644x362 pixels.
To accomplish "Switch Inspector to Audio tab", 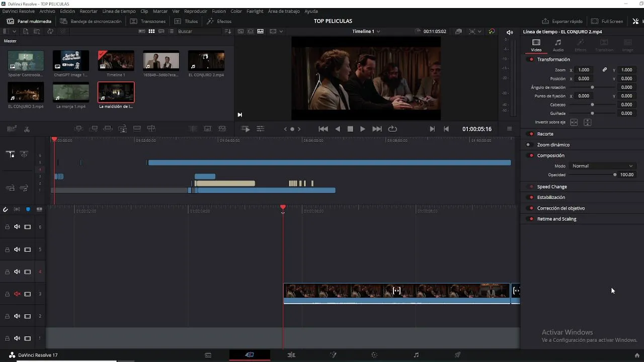I will click(x=558, y=45).
